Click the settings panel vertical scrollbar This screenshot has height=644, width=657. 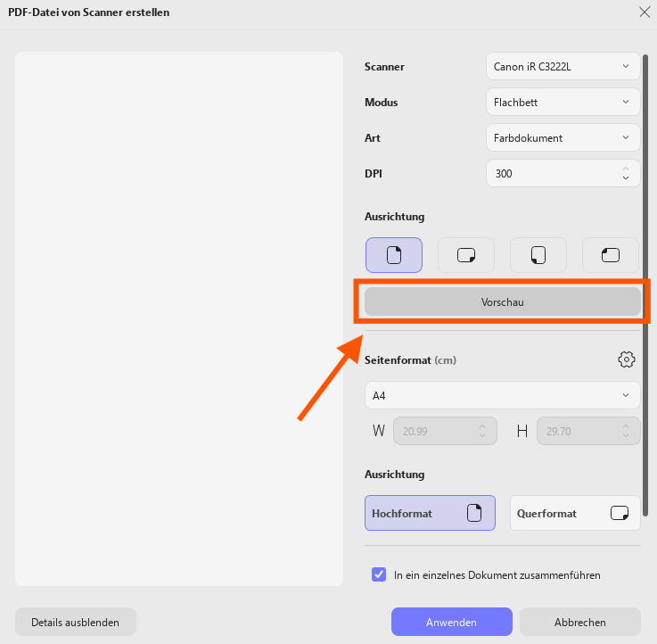645,285
